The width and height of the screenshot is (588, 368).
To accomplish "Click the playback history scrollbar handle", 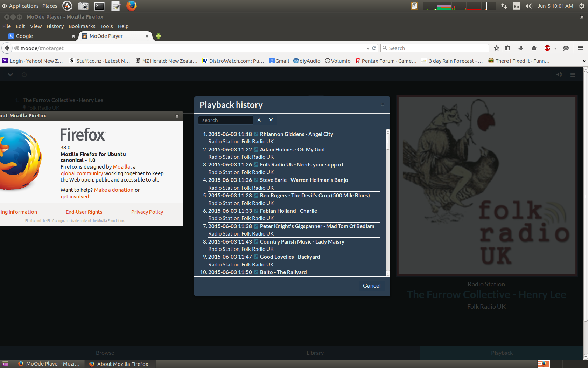I will pos(388,141).
